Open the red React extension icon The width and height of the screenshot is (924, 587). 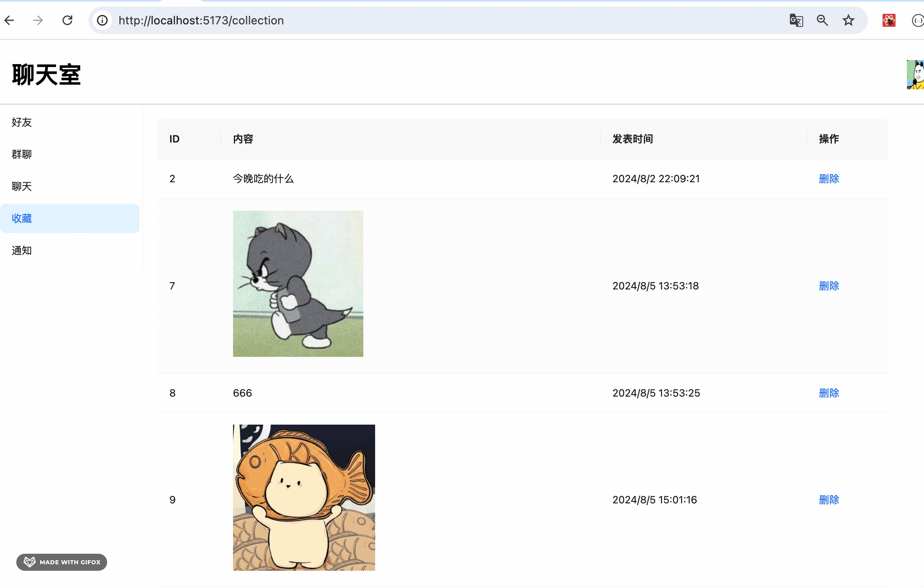pyautogui.click(x=889, y=20)
